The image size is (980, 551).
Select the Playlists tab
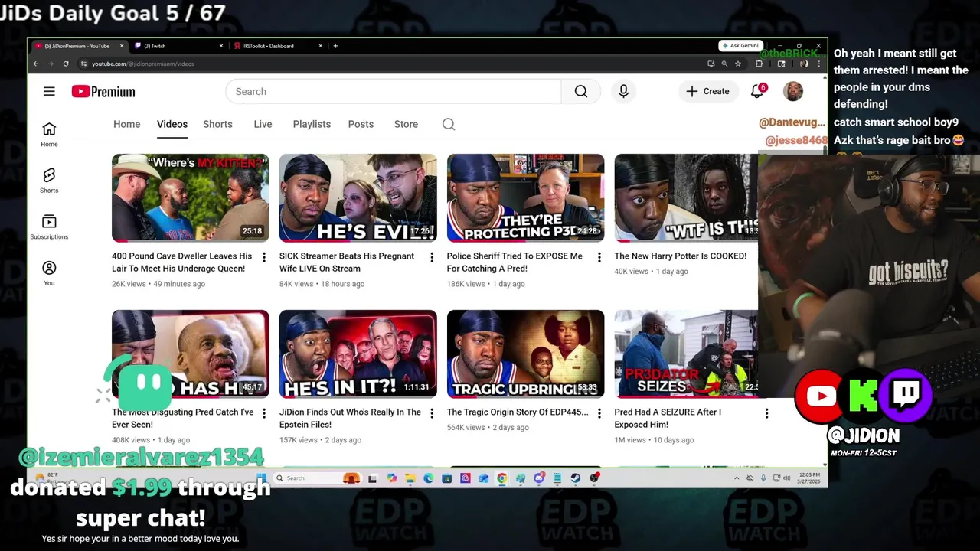(312, 124)
